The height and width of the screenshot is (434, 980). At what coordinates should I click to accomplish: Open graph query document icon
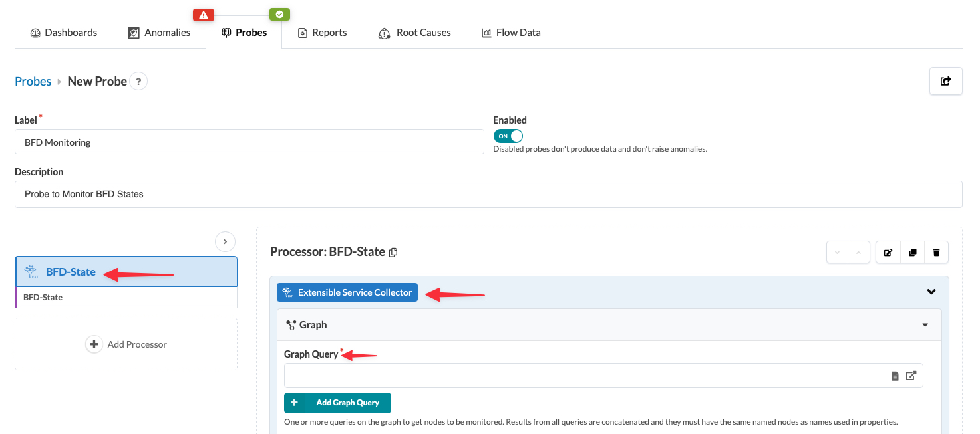click(x=895, y=376)
